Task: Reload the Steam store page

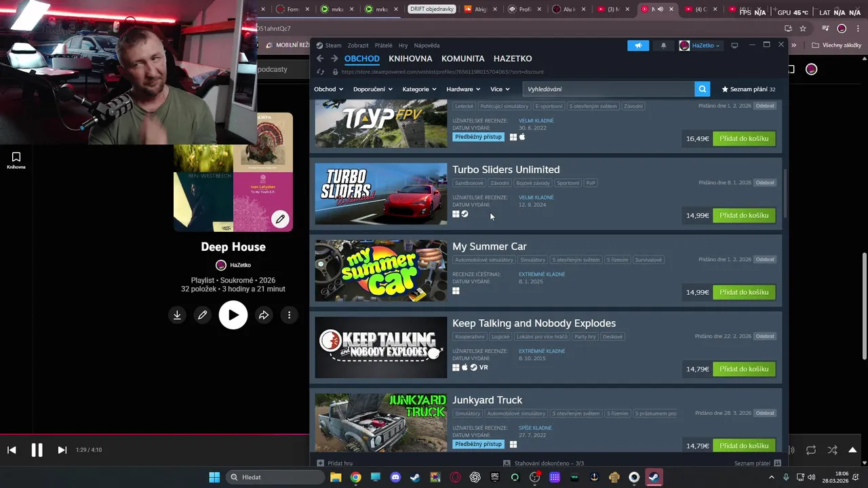Action: pos(321,72)
